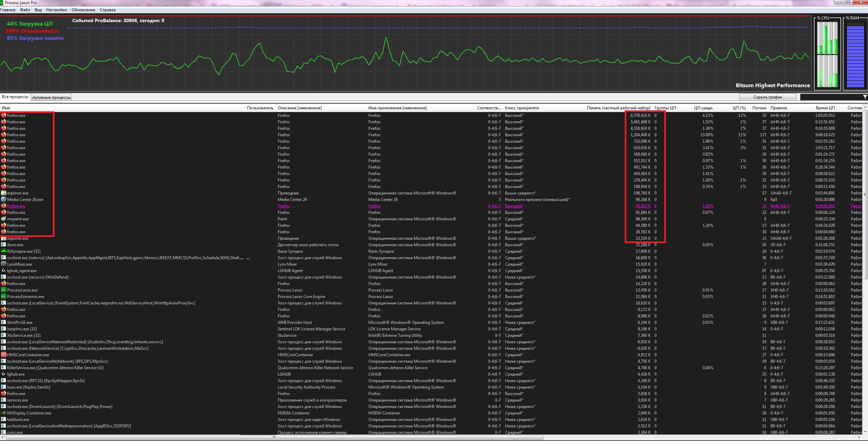
Task: Click the Media Center 26.exe icon
Action: click(x=4, y=200)
